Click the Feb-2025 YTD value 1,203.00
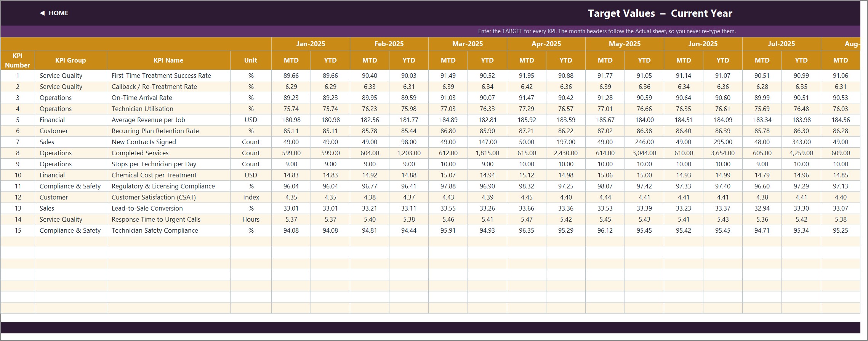The height and width of the screenshot is (341, 868). 409,153
